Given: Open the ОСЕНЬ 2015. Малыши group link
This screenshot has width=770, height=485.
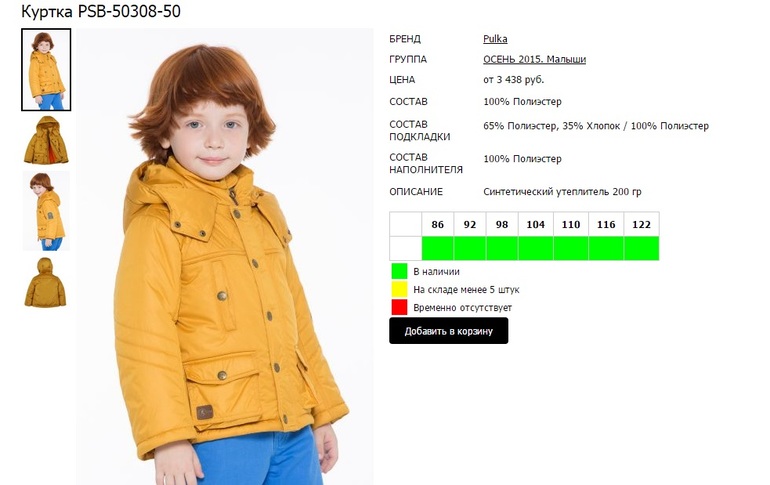Looking at the screenshot, I should pos(534,59).
